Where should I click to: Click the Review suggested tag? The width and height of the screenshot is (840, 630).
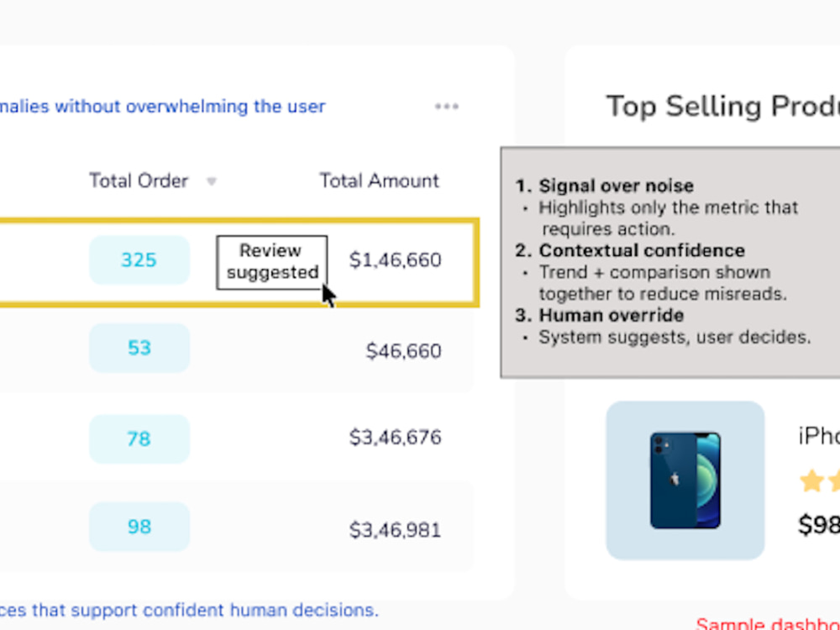(x=271, y=262)
